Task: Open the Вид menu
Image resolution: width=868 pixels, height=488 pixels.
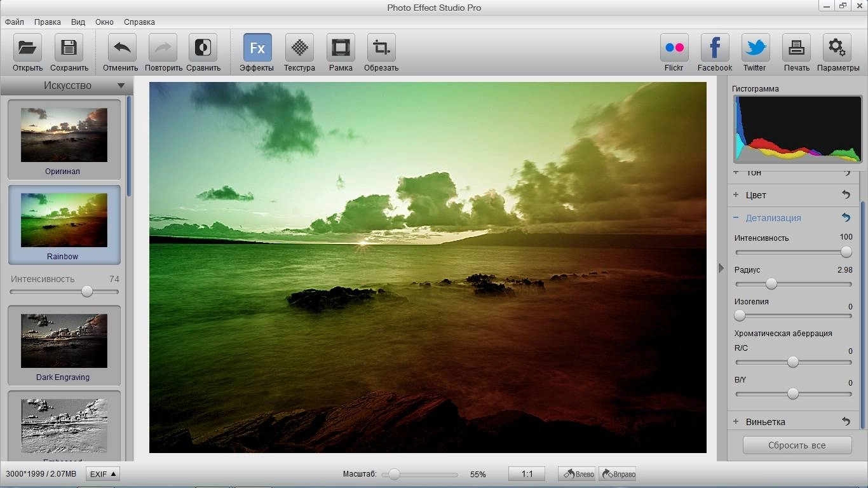Action: 78,22
